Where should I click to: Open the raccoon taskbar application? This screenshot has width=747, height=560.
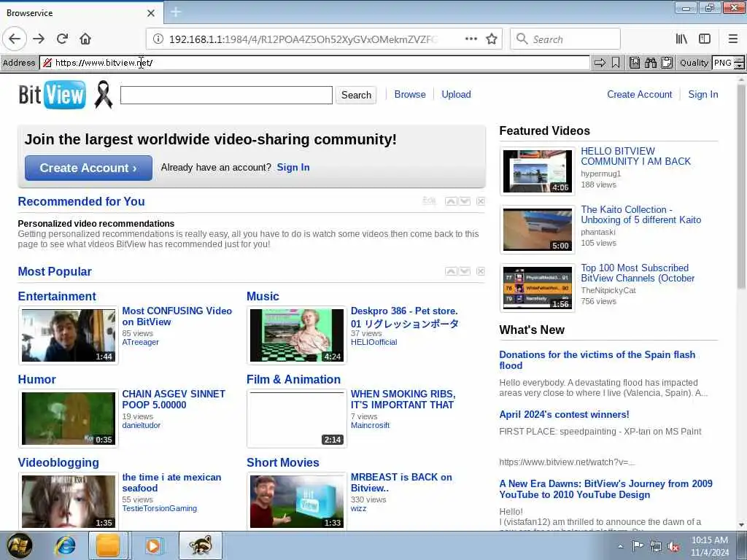pos(201,545)
